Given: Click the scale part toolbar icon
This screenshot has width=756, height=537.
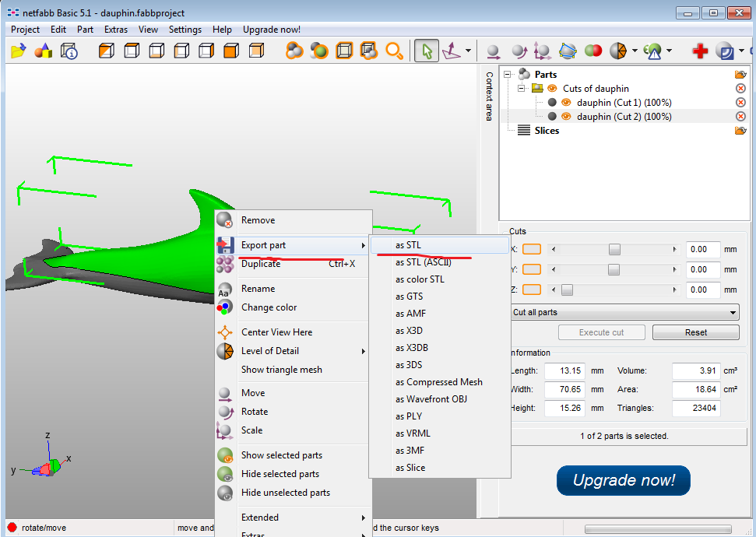Looking at the screenshot, I should 543,51.
